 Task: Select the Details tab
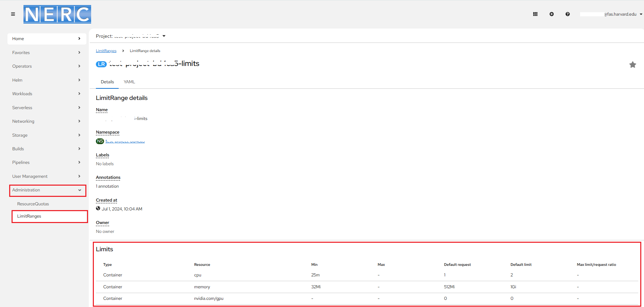point(107,82)
